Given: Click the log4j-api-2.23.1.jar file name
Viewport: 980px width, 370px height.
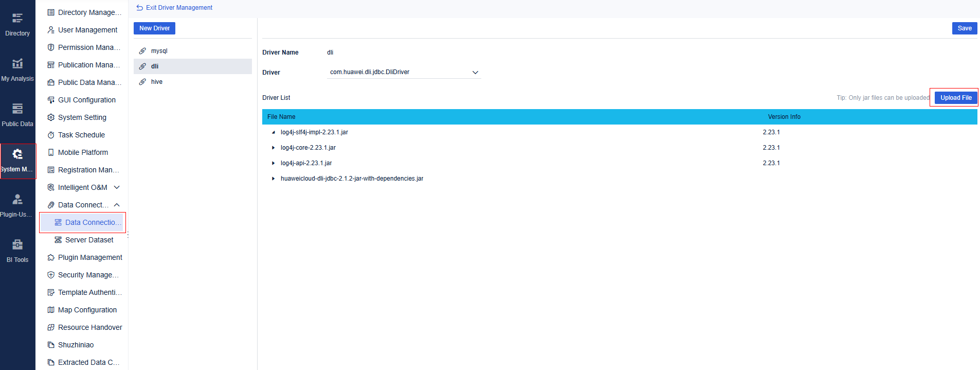Looking at the screenshot, I should (306, 163).
